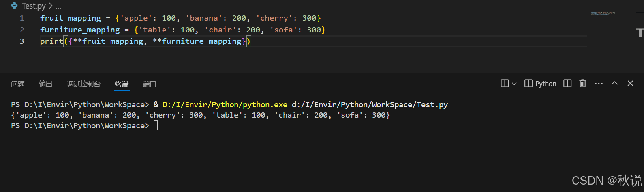This screenshot has width=644, height=192.
Task: Close the terminal panel with X
Action: click(x=630, y=83)
